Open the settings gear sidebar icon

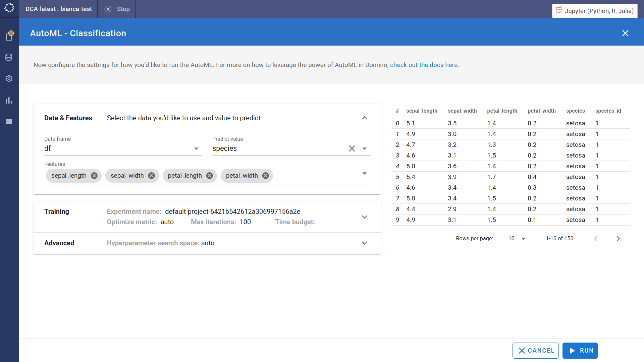click(x=9, y=78)
